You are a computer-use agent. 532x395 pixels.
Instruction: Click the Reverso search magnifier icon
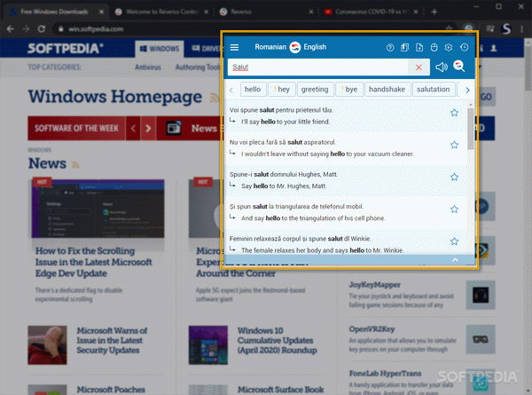coord(459,66)
